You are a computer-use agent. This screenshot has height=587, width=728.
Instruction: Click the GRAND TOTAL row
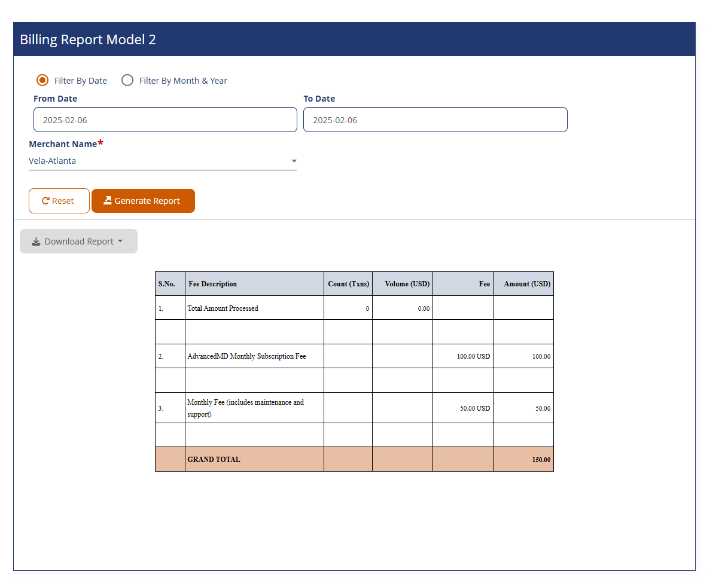coord(214,459)
